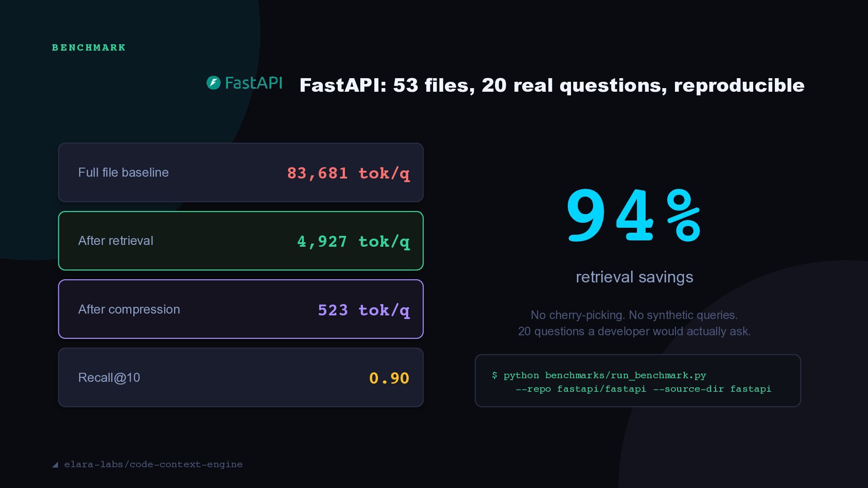Click the retrieval savings caption
This screenshot has height=488, width=868.
coord(634,277)
